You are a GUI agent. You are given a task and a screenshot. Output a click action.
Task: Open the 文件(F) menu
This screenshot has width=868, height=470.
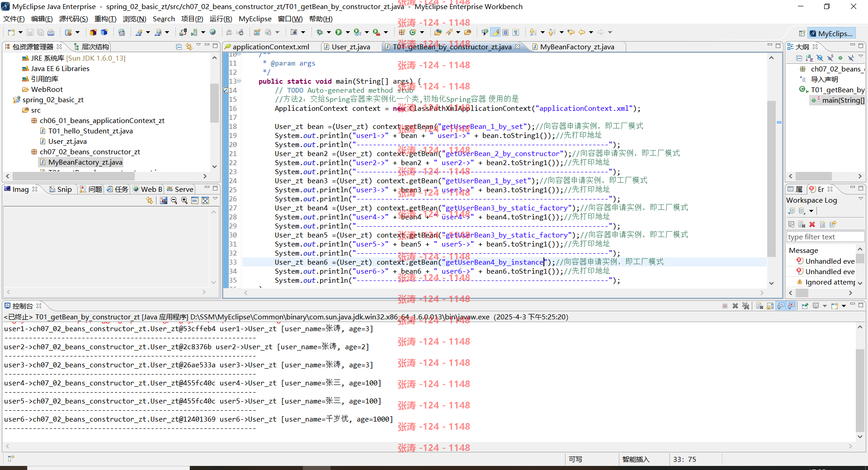pos(14,19)
